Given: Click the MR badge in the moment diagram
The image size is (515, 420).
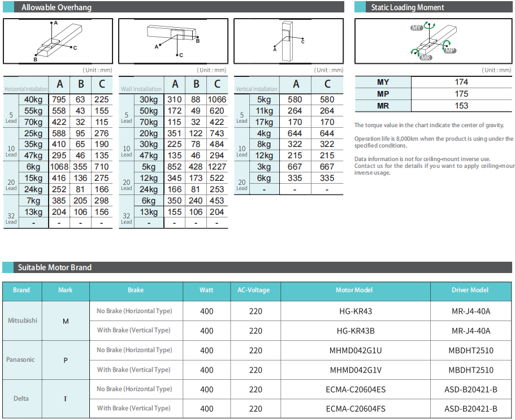Looking at the screenshot, I should point(426,58).
